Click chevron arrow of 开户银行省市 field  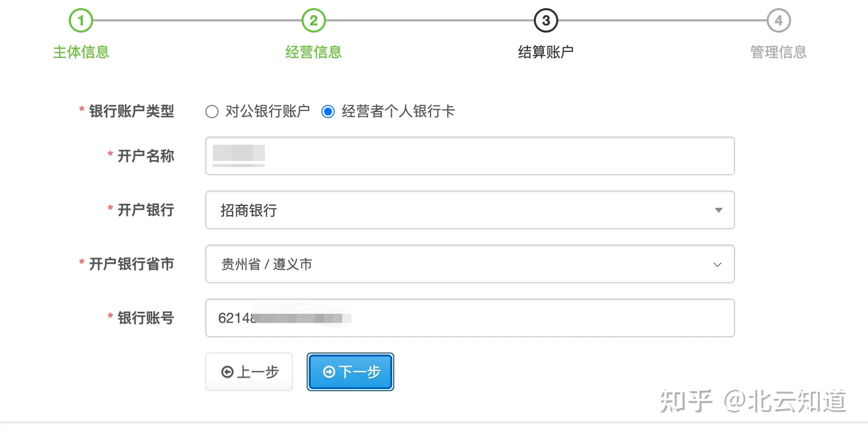pyautogui.click(x=717, y=264)
